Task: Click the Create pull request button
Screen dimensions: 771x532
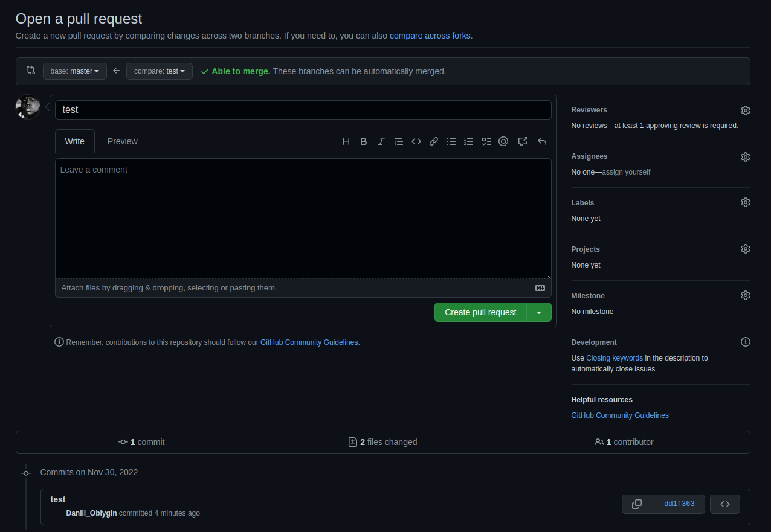Action: (x=480, y=312)
